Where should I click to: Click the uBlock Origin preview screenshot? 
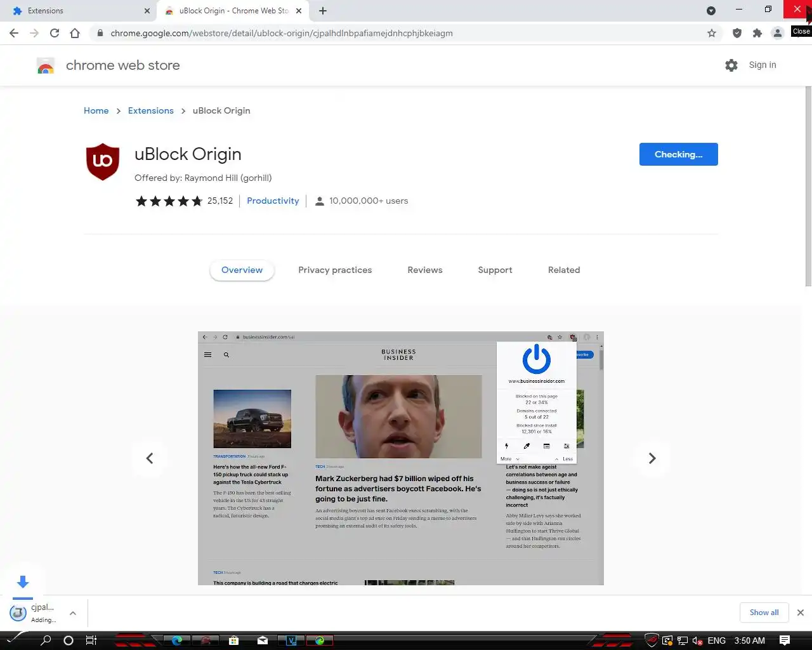click(x=401, y=458)
